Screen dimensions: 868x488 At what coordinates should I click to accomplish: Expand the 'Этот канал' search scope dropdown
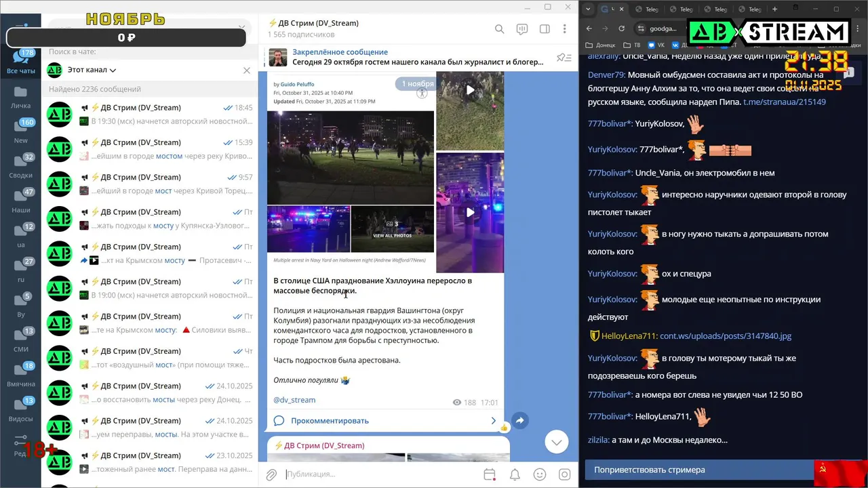[92, 70]
